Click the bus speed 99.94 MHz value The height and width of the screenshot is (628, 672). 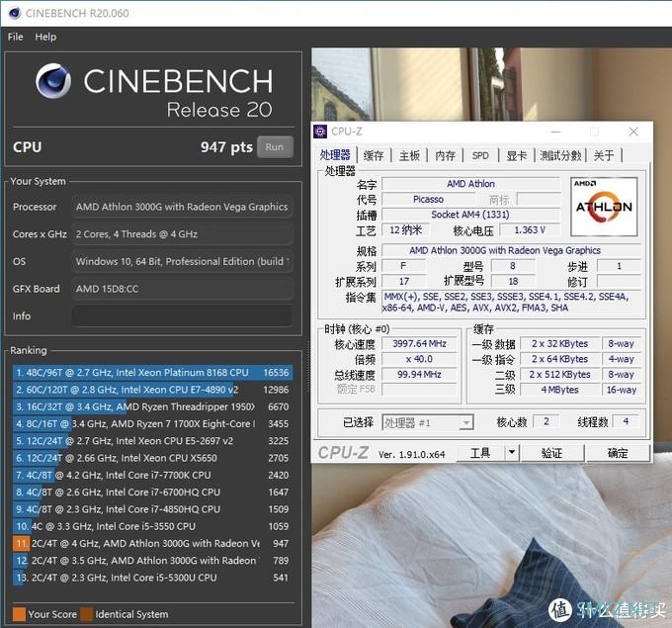419,375
